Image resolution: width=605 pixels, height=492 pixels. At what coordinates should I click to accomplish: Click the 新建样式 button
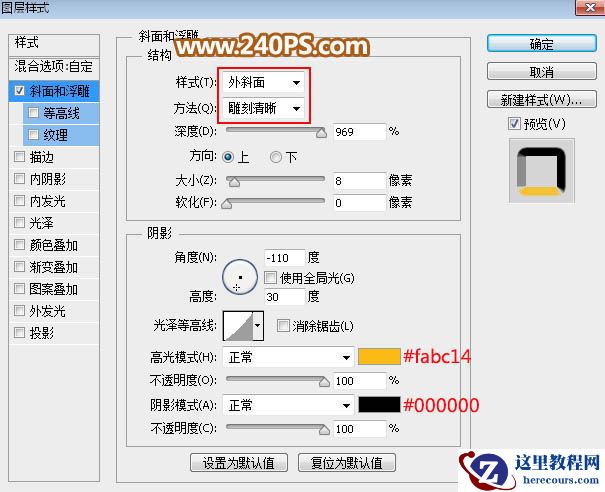click(542, 100)
